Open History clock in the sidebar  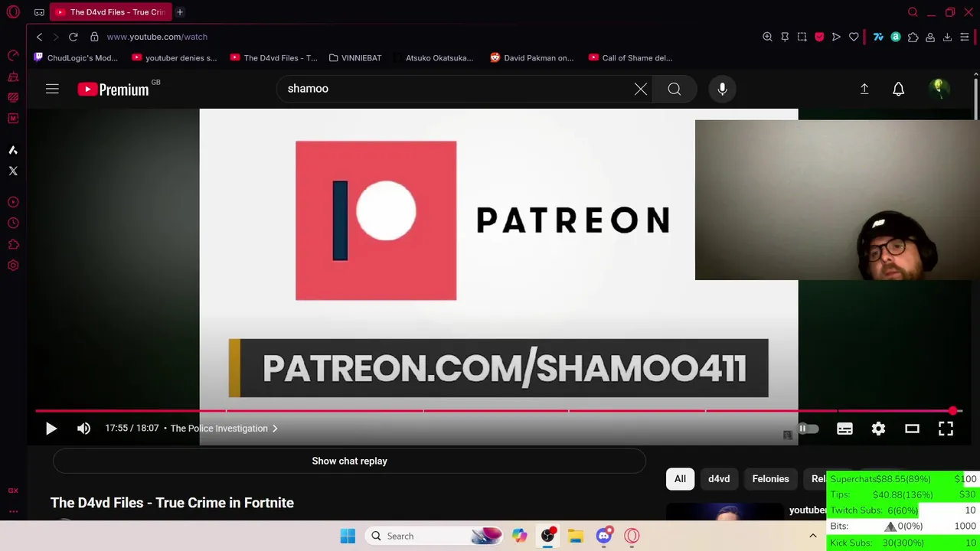13,223
